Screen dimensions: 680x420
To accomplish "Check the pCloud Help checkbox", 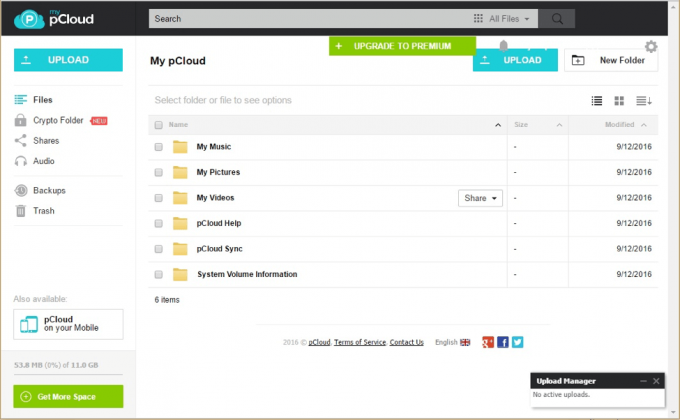I will tap(159, 223).
